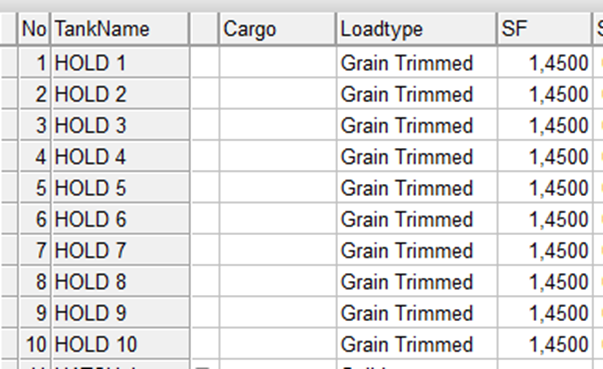Sort by the Loadtype column header
This screenshot has width=603, height=369.
[x=416, y=29]
